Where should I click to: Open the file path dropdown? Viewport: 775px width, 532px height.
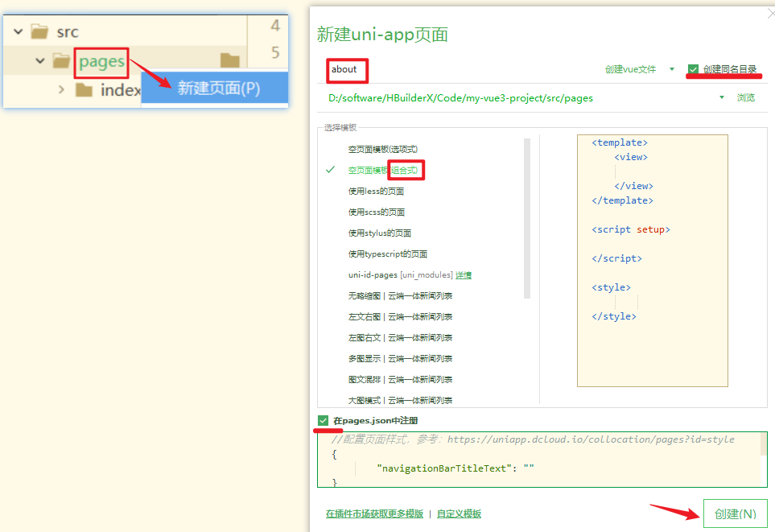[x=721, y=97]
